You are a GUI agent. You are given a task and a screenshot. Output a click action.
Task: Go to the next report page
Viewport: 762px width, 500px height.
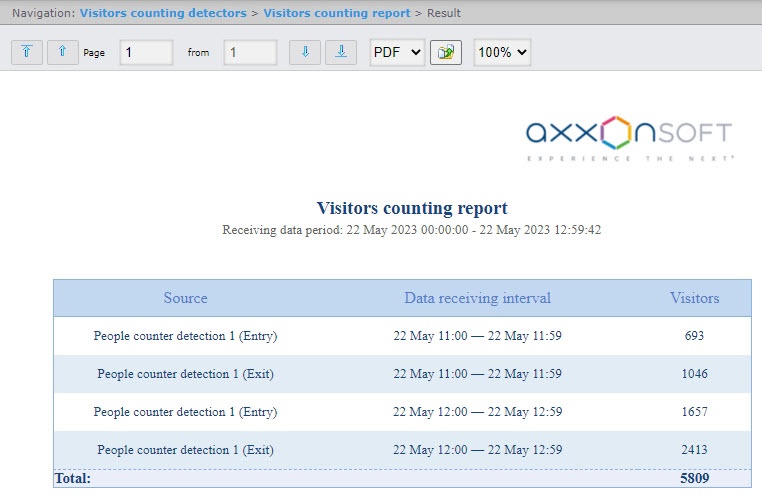305,52
